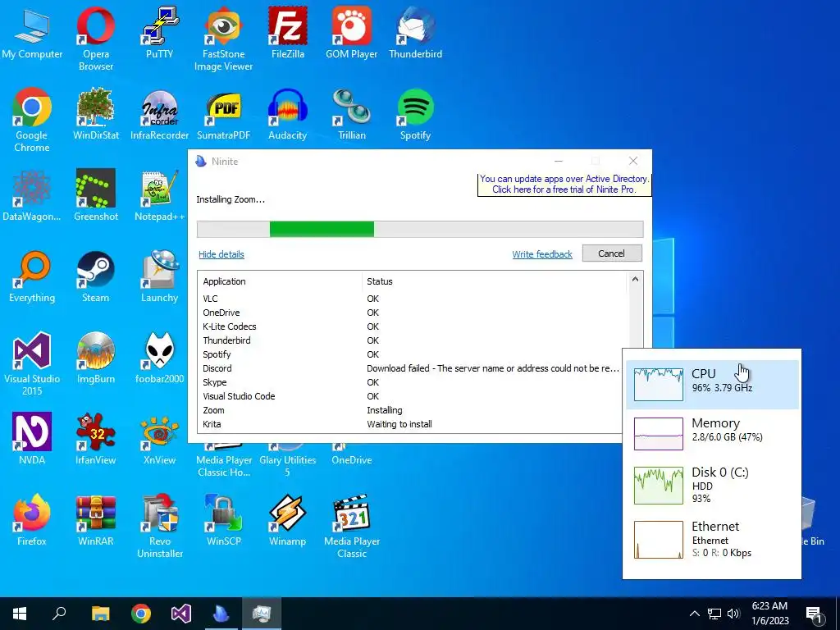Click the Ninite Pro free trial tooltip

[564, 185]
